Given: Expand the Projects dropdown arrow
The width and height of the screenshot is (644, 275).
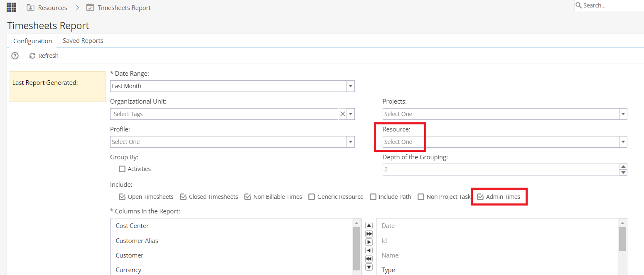Looking at the screenshot, I should [x=623, y=114].
